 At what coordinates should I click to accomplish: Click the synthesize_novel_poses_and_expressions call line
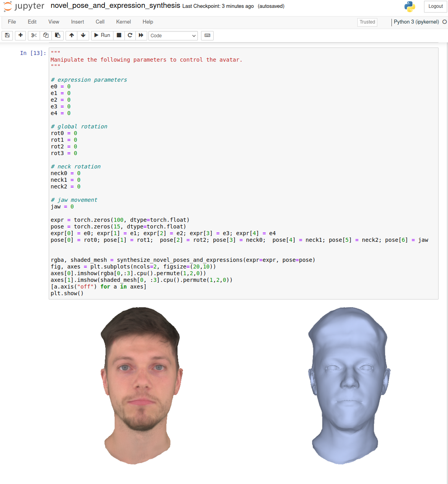[x=183, y=260]
